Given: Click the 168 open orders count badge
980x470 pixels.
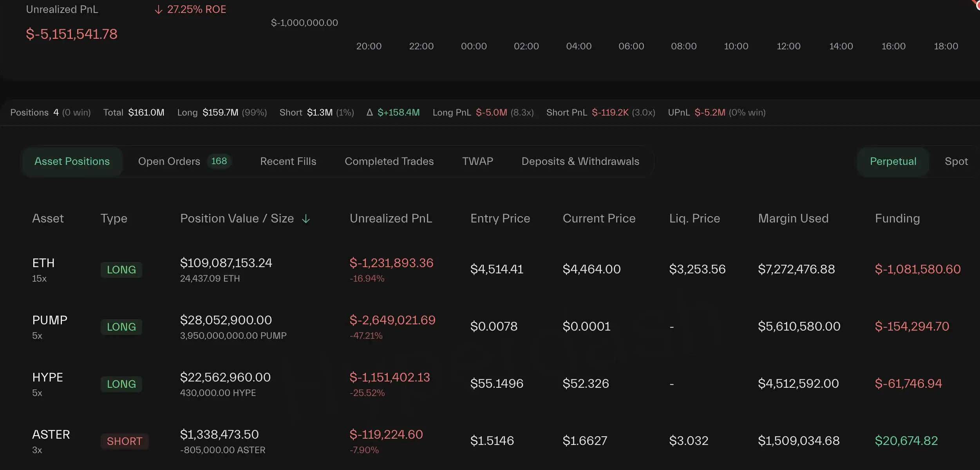Looking at the screenshot, I should pyautogui.click(x=219, y=161).
